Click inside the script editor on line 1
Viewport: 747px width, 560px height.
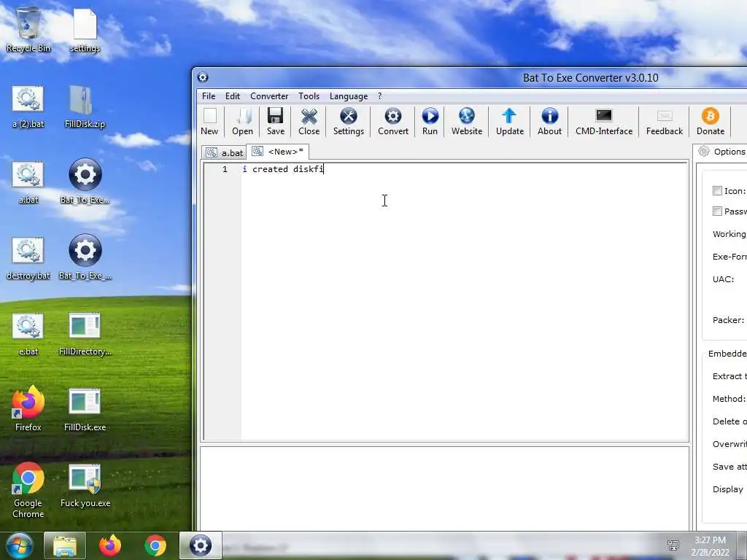coord(465,169)
